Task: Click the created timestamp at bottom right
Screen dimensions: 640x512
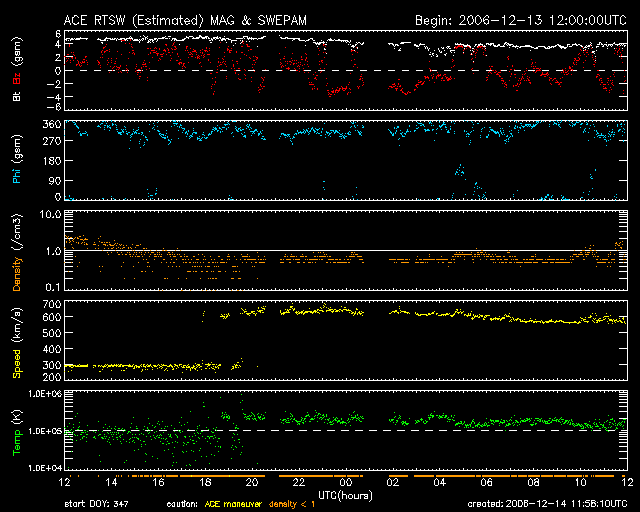Action: 546,503
